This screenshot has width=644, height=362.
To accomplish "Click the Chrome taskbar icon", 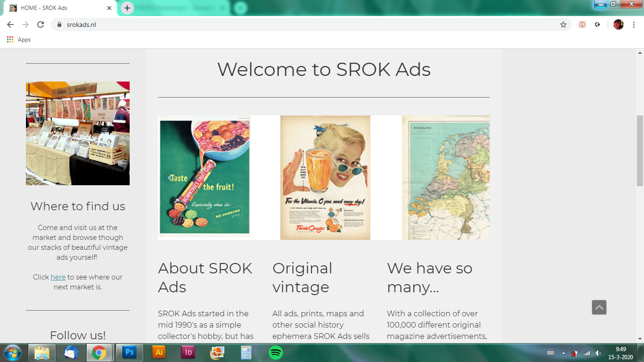I will pyautogui.click(x=99, y=353).
